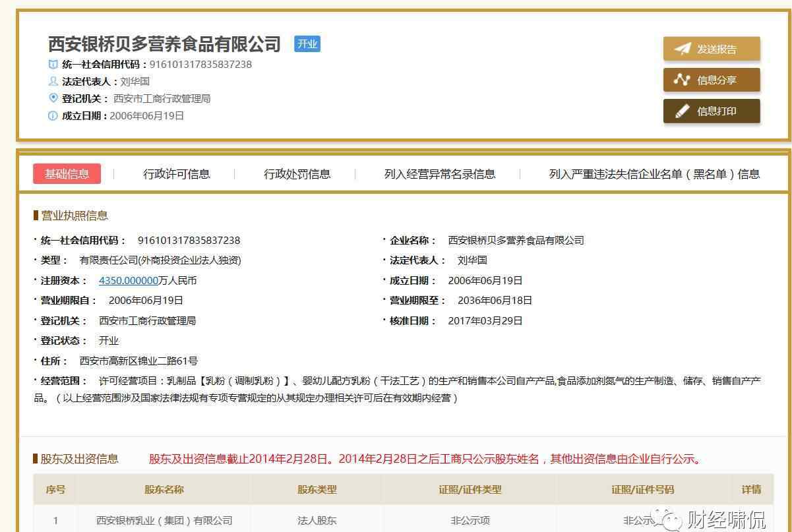Click the 信息打印 button
Screen dimensions: 792x532
point(712,111)
